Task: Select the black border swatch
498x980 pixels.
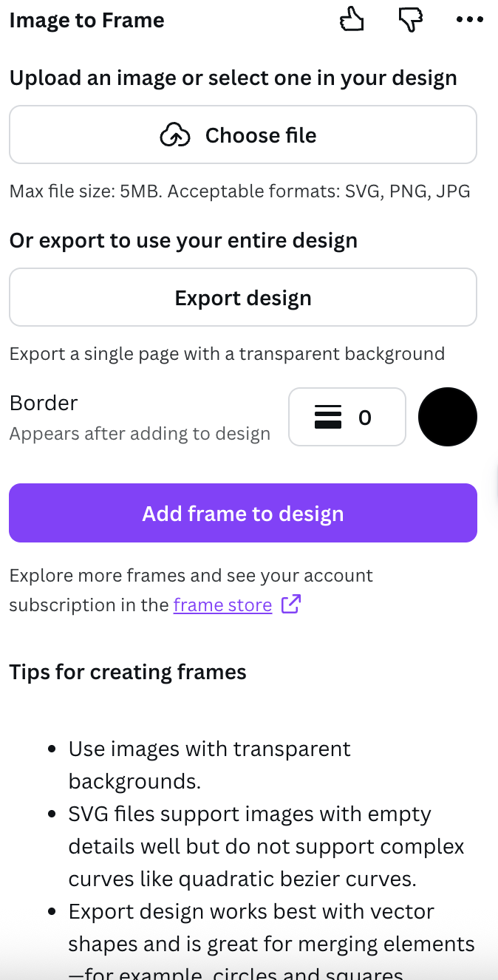Action: (x=448, y=416)
